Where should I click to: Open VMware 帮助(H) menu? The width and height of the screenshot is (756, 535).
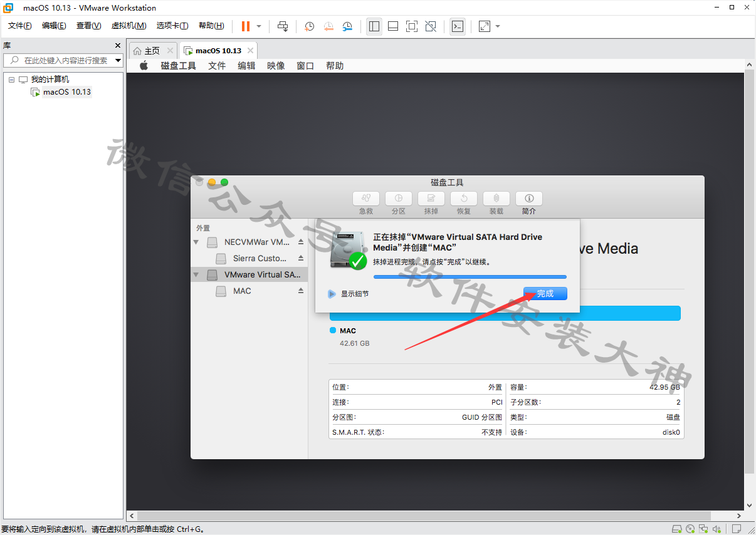coord(211,26)
